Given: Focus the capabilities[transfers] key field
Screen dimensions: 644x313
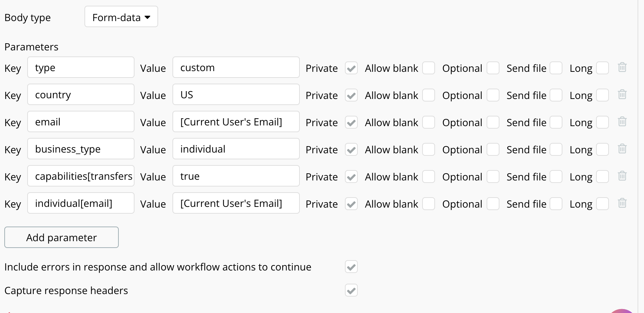Looking at the screenshot, I should click(81, 176).
